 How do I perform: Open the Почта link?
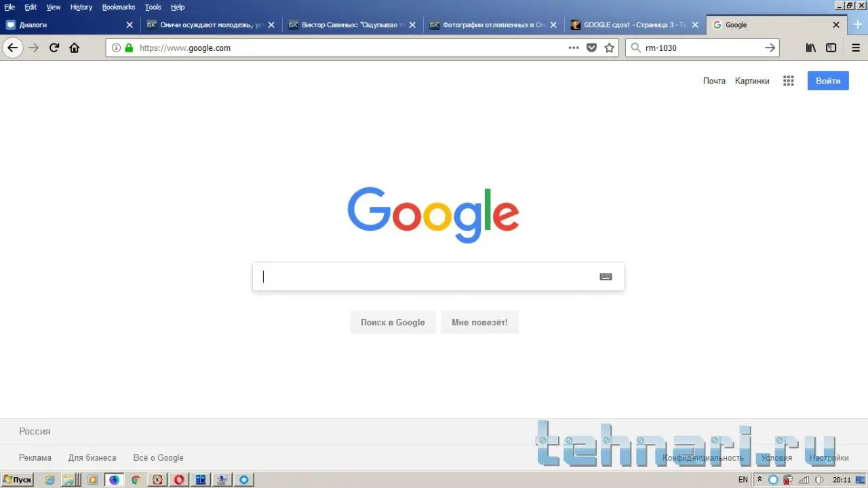(x=714, y=81)
